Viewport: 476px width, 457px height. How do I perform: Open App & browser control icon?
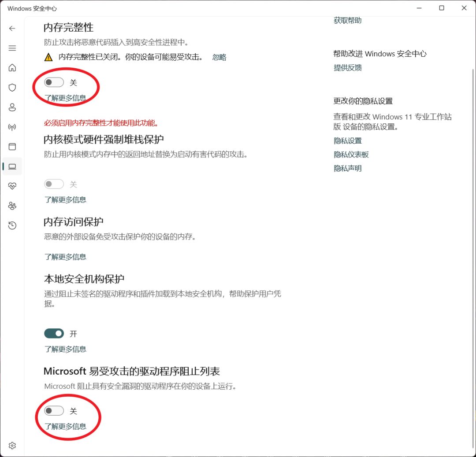tap(12, 147)
